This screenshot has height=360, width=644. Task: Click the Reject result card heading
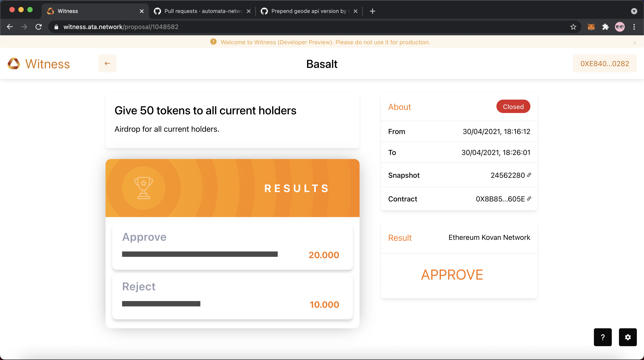(139, 287)
